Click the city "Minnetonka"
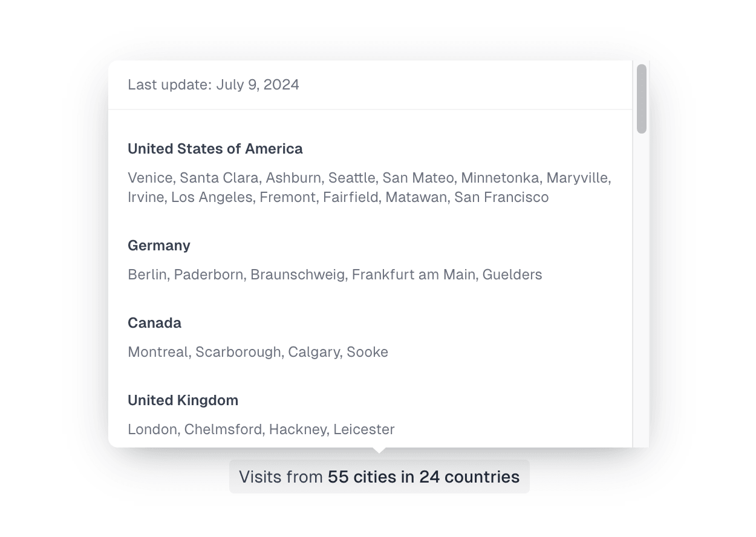Viewport: 756px width, 537px height. [500, 178]
